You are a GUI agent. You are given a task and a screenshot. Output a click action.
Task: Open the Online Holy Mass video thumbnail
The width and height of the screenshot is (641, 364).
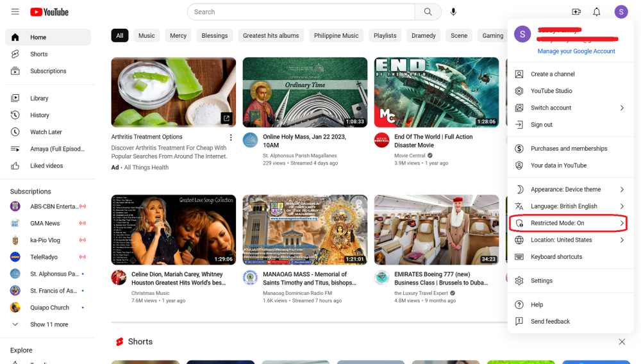305,92
